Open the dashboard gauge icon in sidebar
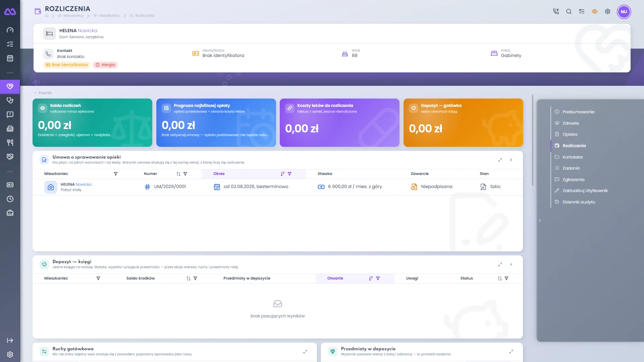This screenshot has height=362, width=644. 10,30
